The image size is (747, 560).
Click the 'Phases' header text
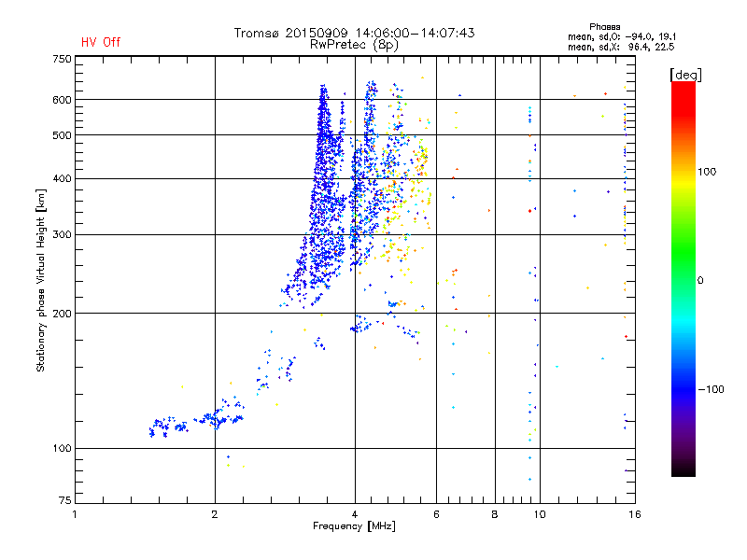pyautogui.click(x=604, y=27)
